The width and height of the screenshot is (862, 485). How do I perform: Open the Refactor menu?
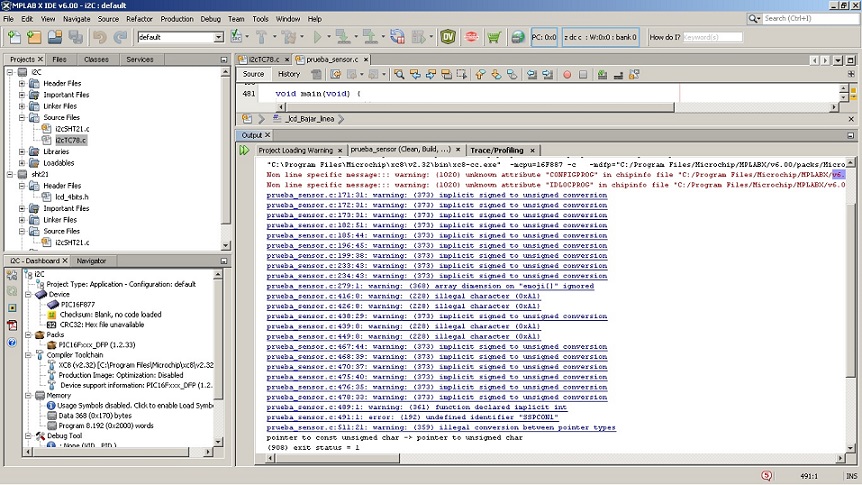click(x=139, y=19)
